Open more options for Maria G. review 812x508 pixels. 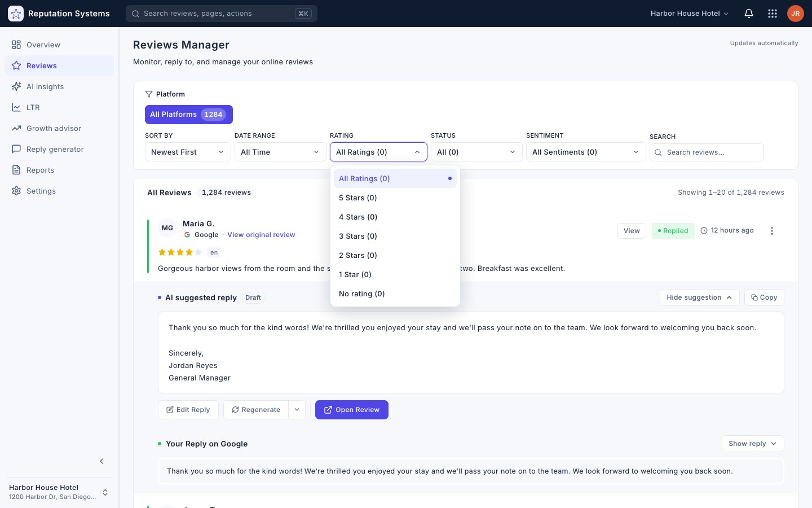(x=772, y=231)
